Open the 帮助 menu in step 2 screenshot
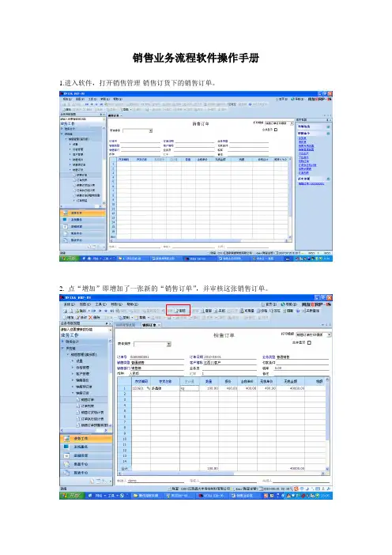 132,304
